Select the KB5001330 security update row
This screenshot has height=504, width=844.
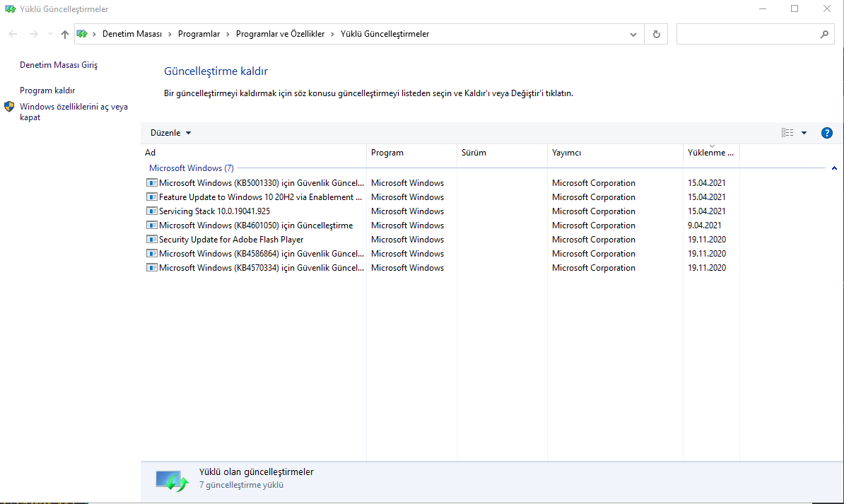tap(440, 183)
